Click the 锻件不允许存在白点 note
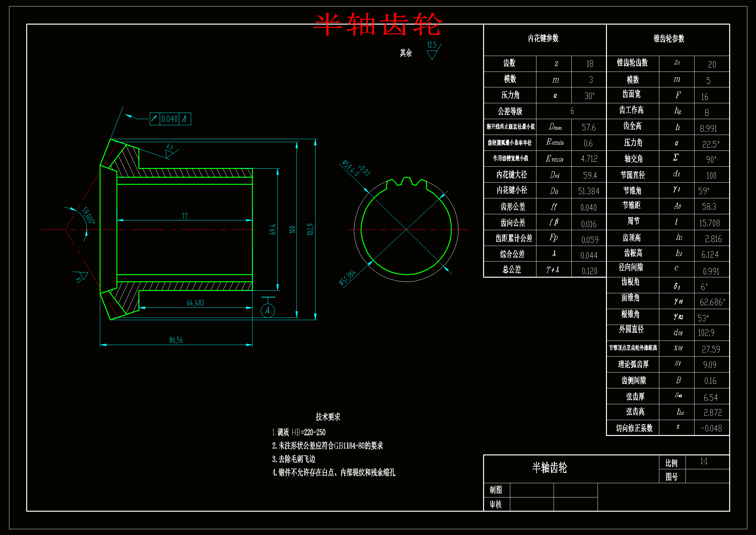The image size is (756, 535). [x=334, y=472]
